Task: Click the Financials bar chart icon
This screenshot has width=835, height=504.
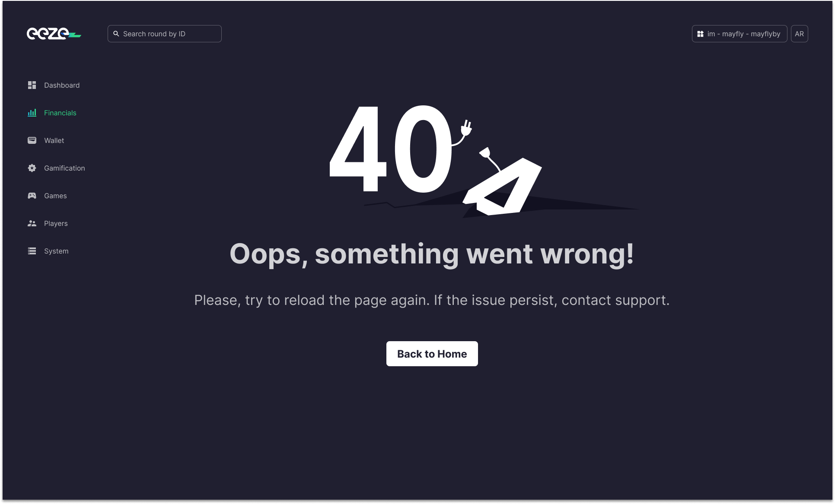Action: pyautogui.click(x=32, y=113)
